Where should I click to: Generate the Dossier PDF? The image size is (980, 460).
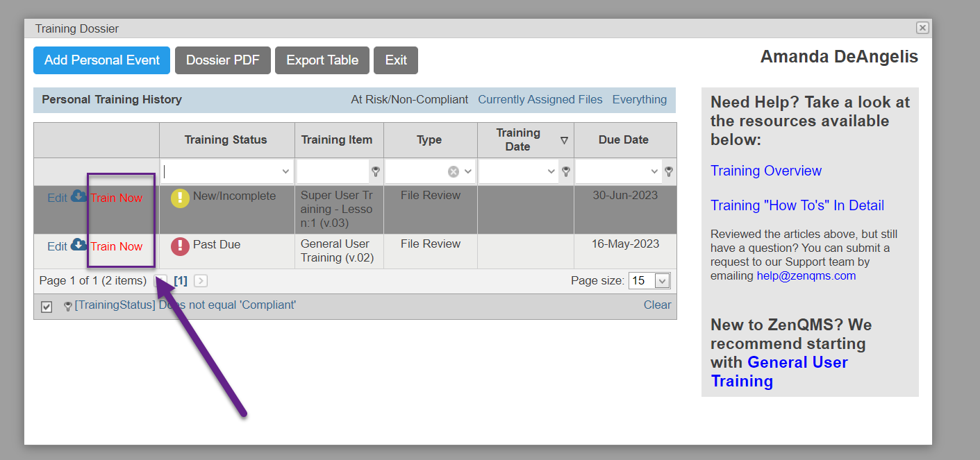tap(223, 60)
